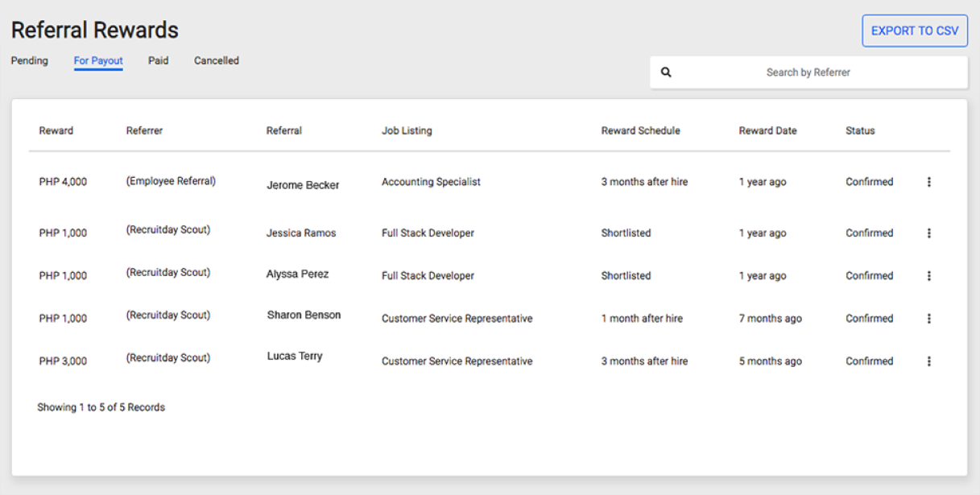Focus the Search by Referrer field
This screenshot has width=980, height=495.
pyautogui.click(x=808, y=72)
